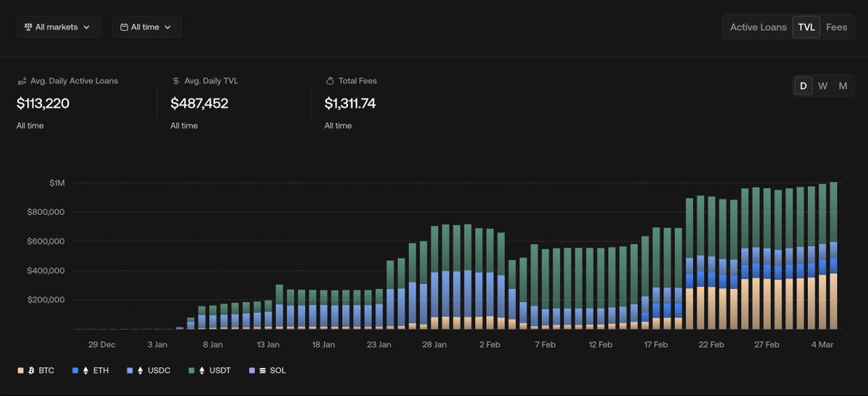Click the scales icon beside All markets
The height and width of the screenshot is (396, 868).
tap(28, 27)
